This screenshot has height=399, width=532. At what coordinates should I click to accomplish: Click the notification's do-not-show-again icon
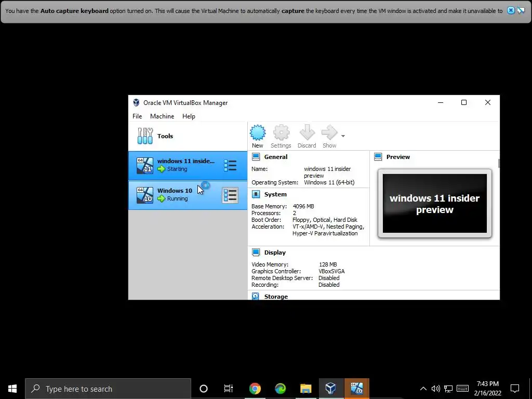coord(521,10)
